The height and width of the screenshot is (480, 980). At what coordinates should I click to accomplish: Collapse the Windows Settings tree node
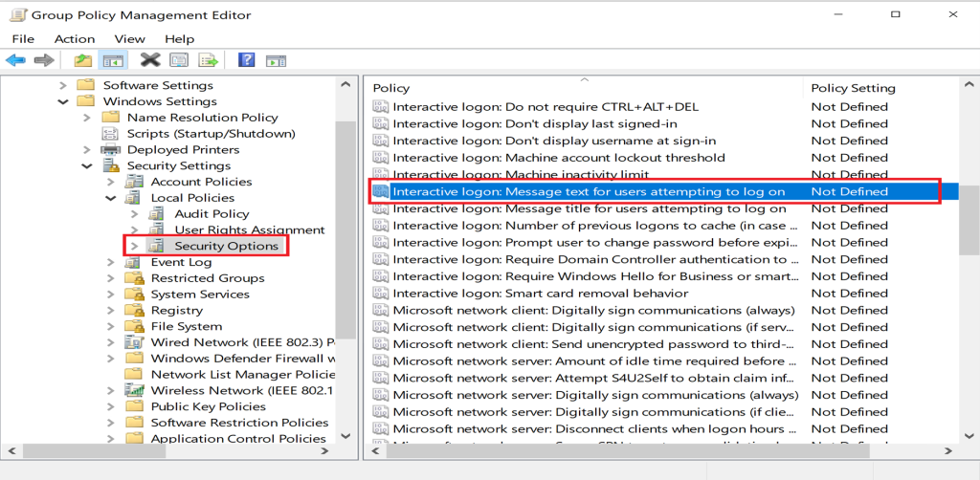[64, 101]
